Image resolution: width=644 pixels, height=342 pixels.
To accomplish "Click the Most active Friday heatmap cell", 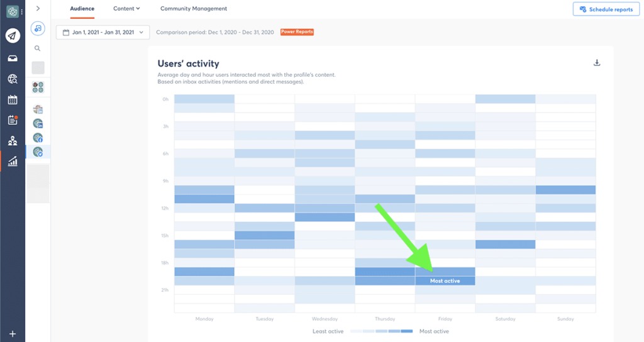I will click(445, 281).
